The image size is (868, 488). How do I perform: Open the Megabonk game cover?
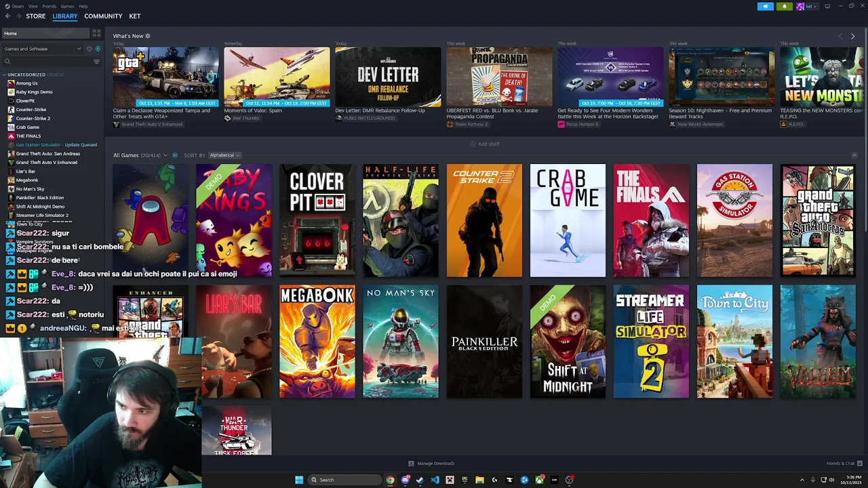(317, 342)
